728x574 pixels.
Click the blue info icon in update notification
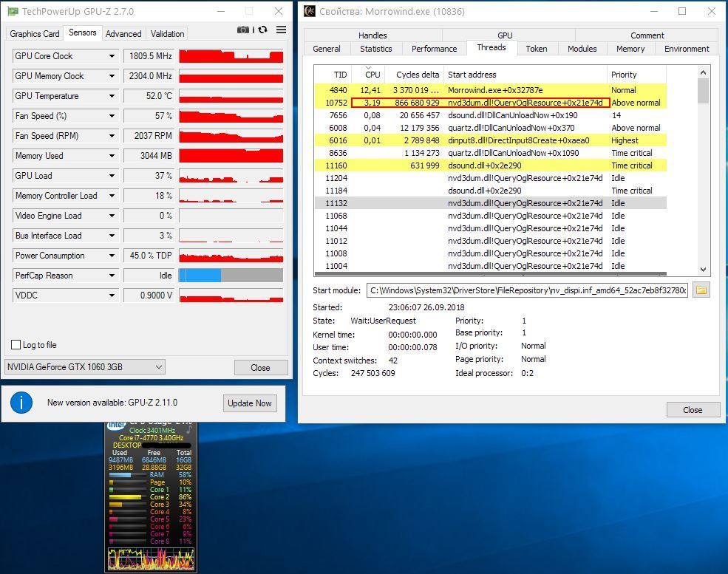[x=21, y=403]
